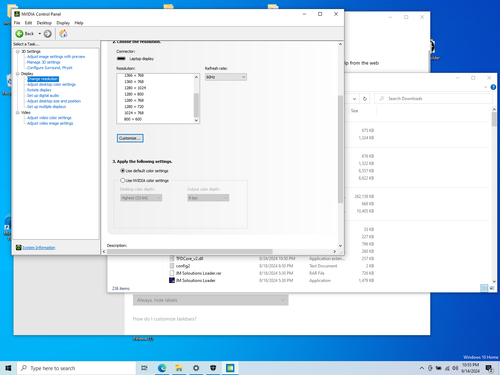Open the Home icon in NVIDIA toolbar
Image resolution: width=500 pixels, height=375 pixels.
pos(63,33)
